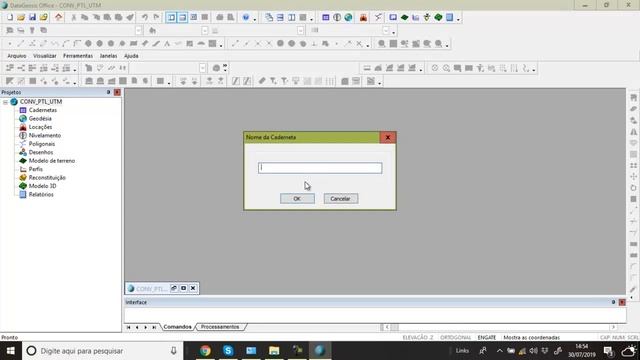The height and width of the screenshot is (360, 640).
Task: Click the red Locações toolbar icon
Action: [x=363, y=17]
